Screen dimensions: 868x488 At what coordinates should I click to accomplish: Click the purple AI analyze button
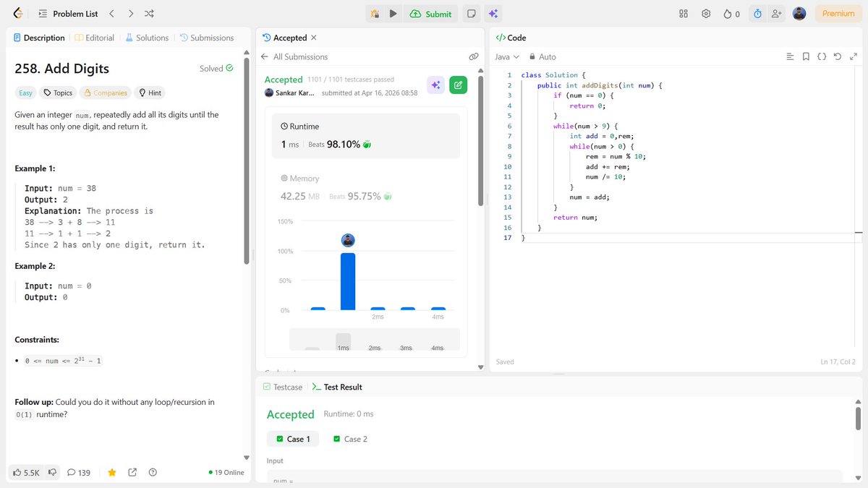(x=435, y=85)
